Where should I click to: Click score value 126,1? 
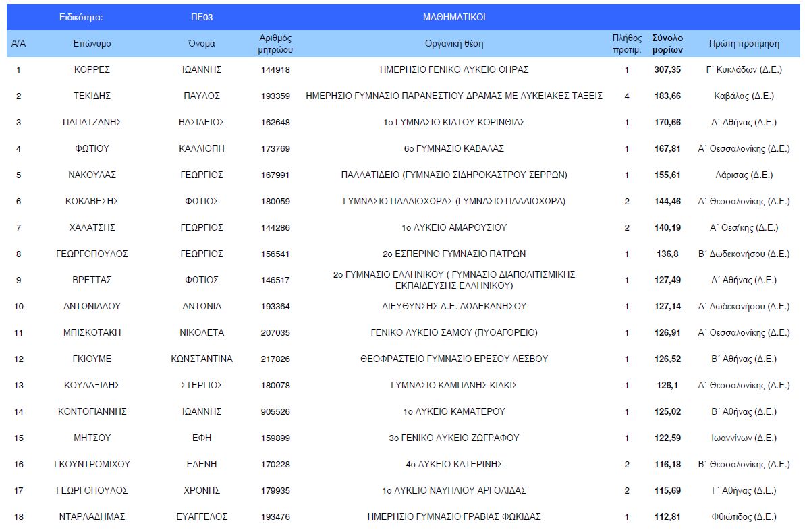[x=667, y=385]
